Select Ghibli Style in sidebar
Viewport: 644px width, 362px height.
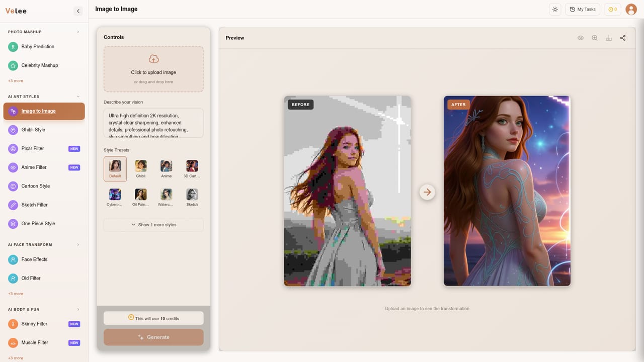pos(44,130)
